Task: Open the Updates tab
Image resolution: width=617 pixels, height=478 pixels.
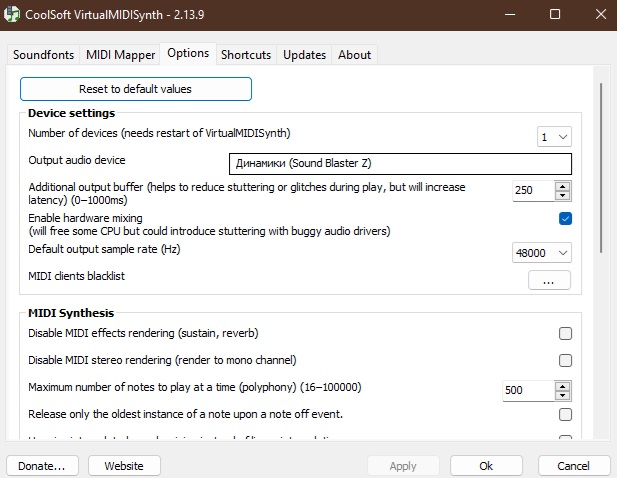Action: click(x=304, y=55)
